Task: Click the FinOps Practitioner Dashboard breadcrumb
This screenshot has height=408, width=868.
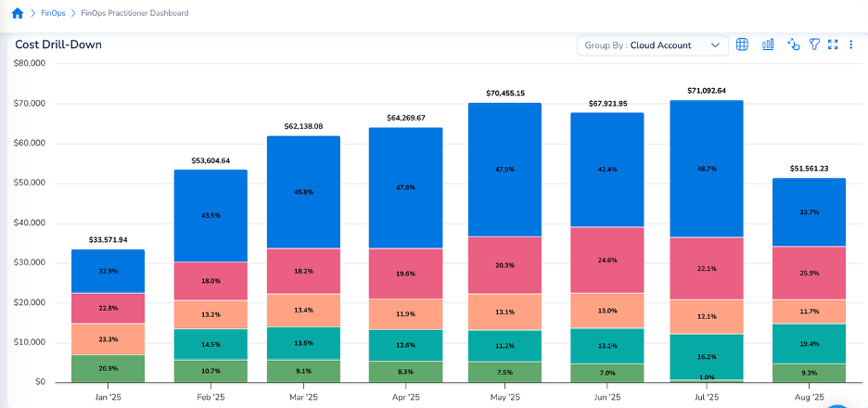Action: pyautogui.click(x=134, y=13)
